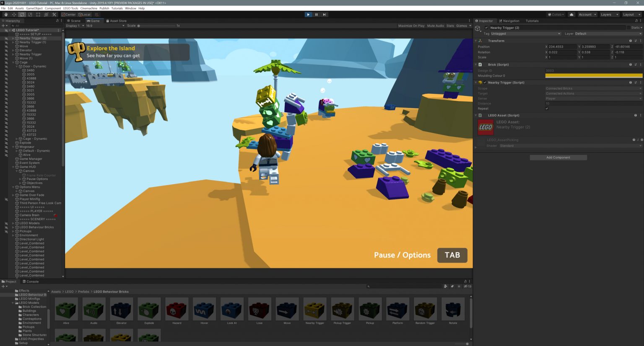Disable the Nearby Trigger (Script) component checkbox
Screen dimensions: 644x346
485,83
